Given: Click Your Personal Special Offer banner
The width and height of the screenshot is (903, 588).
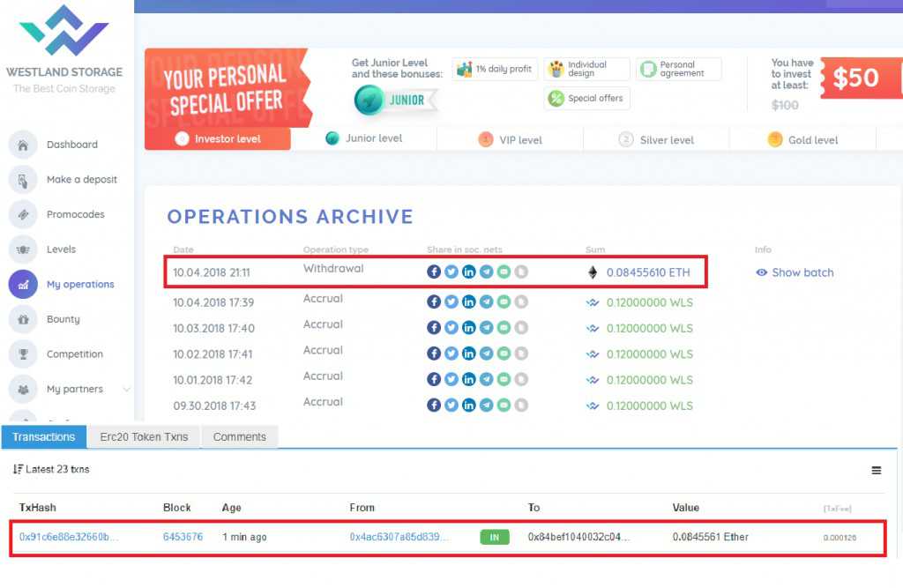Looking at the screenshot, I should [227, 87].
